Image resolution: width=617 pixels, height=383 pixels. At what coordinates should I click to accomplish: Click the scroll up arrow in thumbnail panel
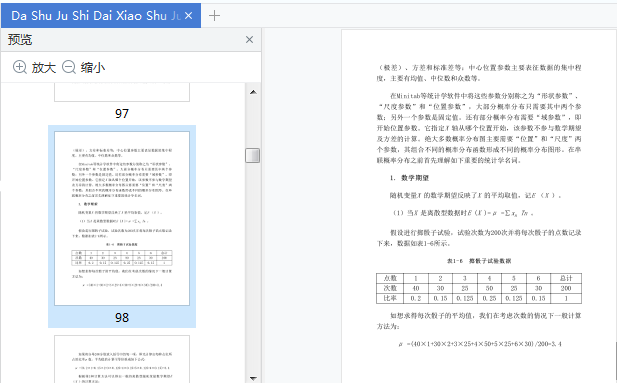[x=253, y=92]
